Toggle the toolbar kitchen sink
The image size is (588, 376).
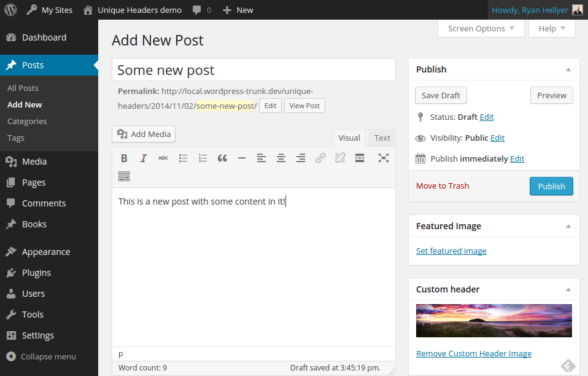click(124, 177)
